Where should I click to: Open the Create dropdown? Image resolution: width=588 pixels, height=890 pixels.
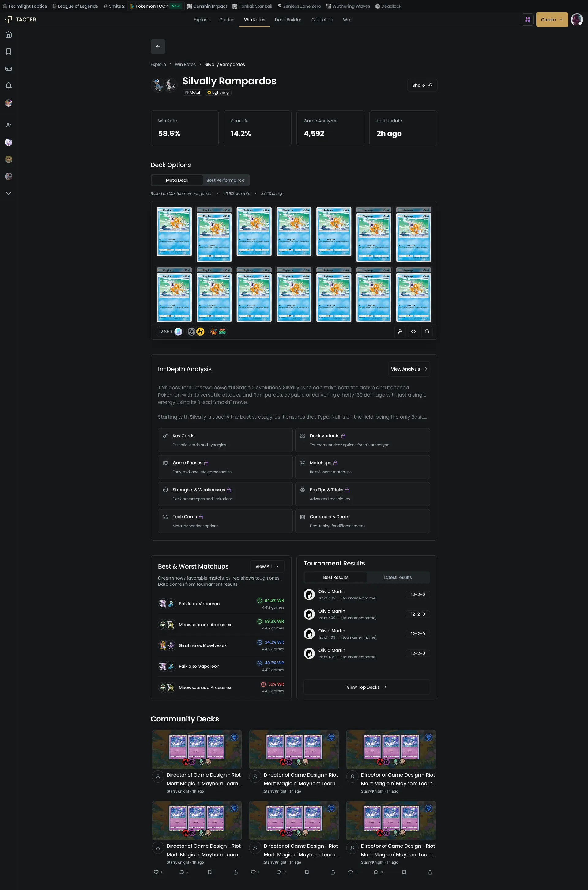(552, 20)
